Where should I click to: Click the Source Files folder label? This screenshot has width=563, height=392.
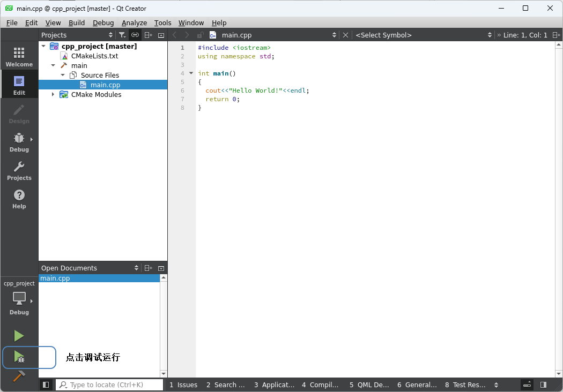[100, 75]
